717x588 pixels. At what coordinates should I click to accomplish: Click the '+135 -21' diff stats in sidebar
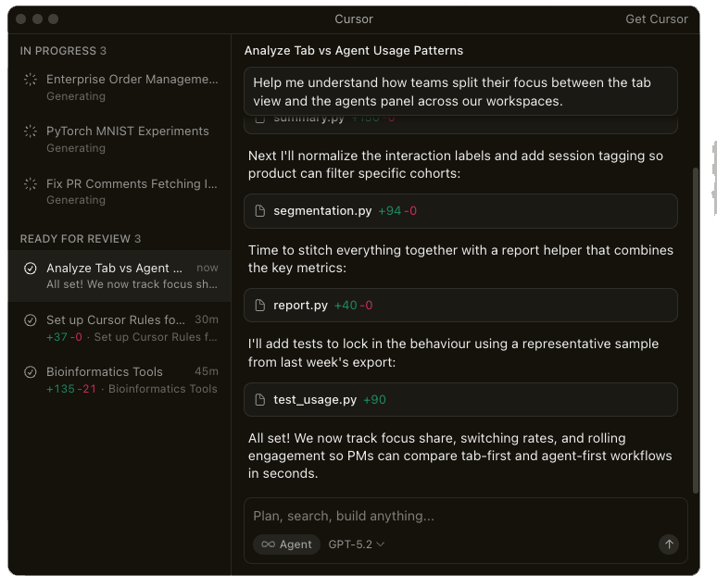tap(71, 389)
